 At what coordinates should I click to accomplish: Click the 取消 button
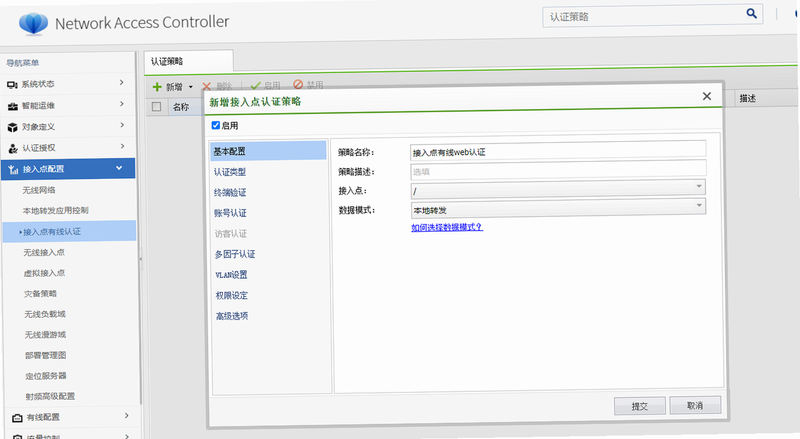[x=695, y=405]
